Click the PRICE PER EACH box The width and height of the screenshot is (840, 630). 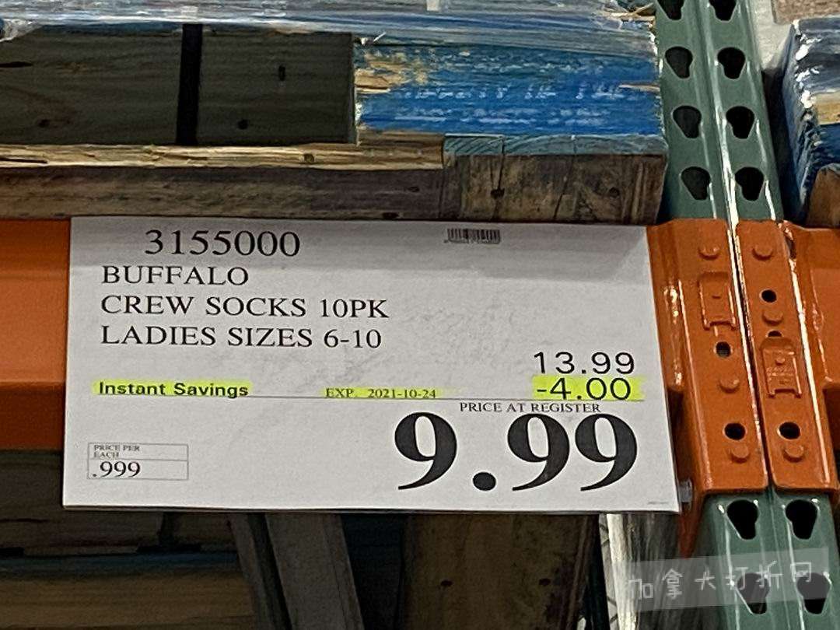pos(138,461)
